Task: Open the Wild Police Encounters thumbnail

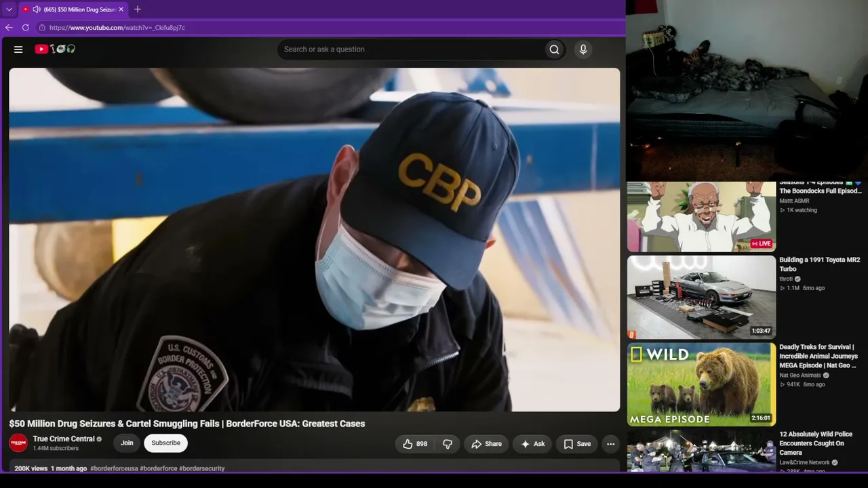Action: click(x=701, y=451)
